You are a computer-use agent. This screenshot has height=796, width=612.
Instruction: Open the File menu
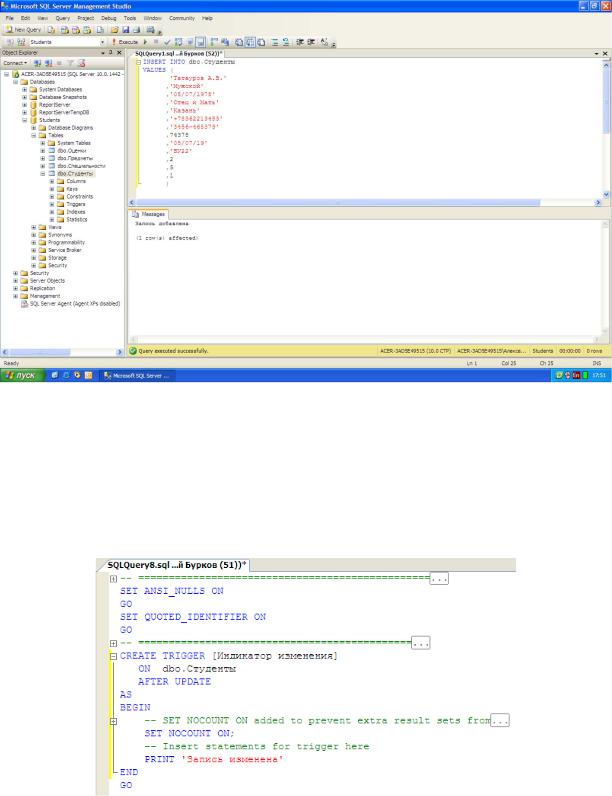(x=10, y=18)
